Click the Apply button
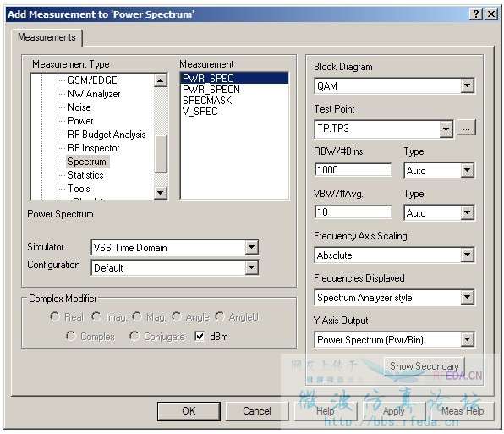504x434 pixels. coord(394,411)
